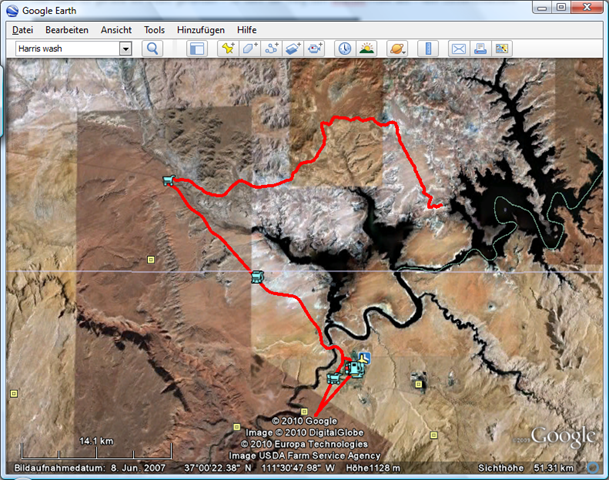Expand the search box dropdown arrow
Image resolution: width=609 pixels, height=480 pixels.
tap(125, 48)
